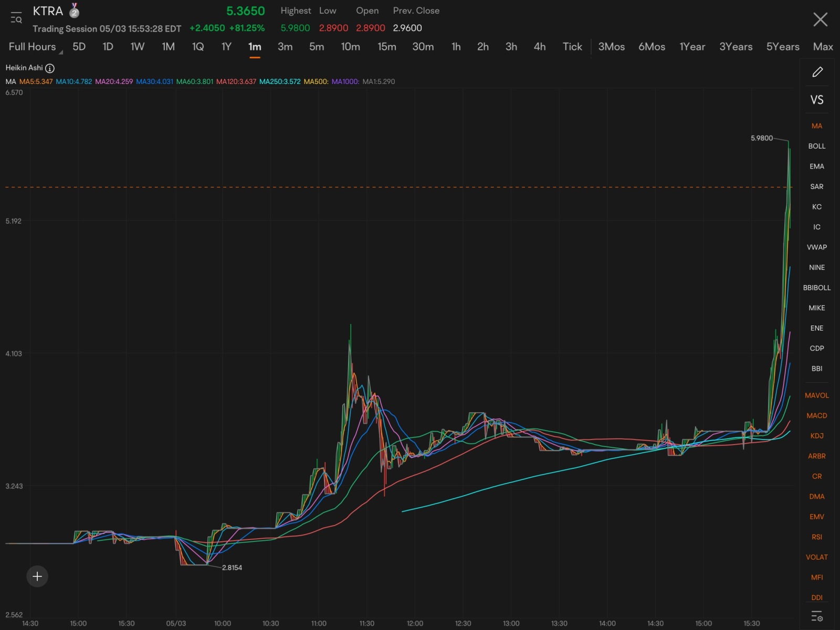This screenshot has height=630, width=840.
Task: Tap the 5.9800 high price marker
Action: pos(762,138)
